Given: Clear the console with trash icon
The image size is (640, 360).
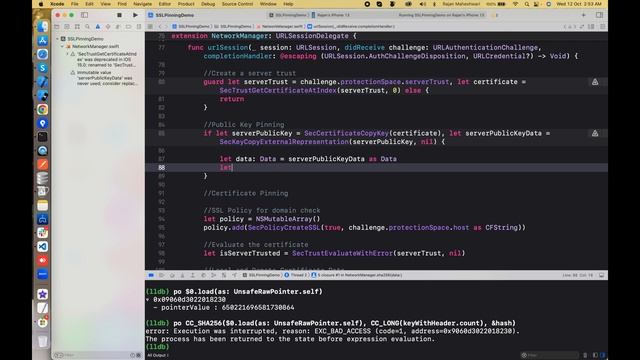Looking at the screenshot, I should click(x=585, y=355).
